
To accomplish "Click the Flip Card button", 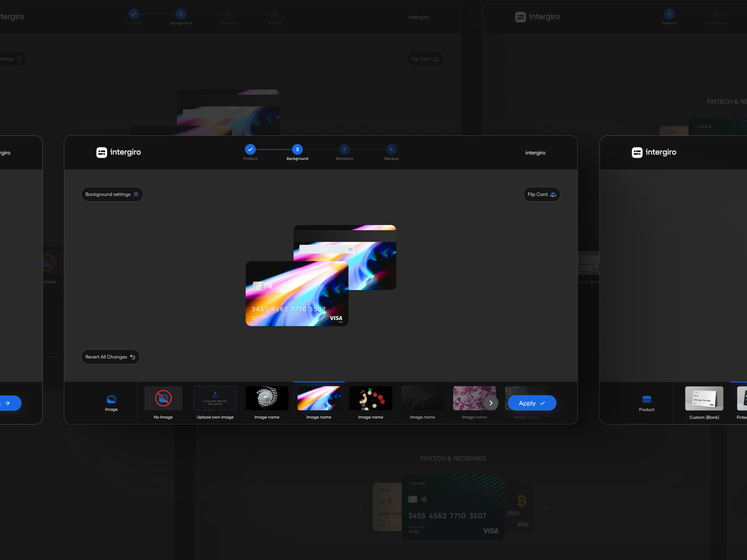I will coord(541,195).
